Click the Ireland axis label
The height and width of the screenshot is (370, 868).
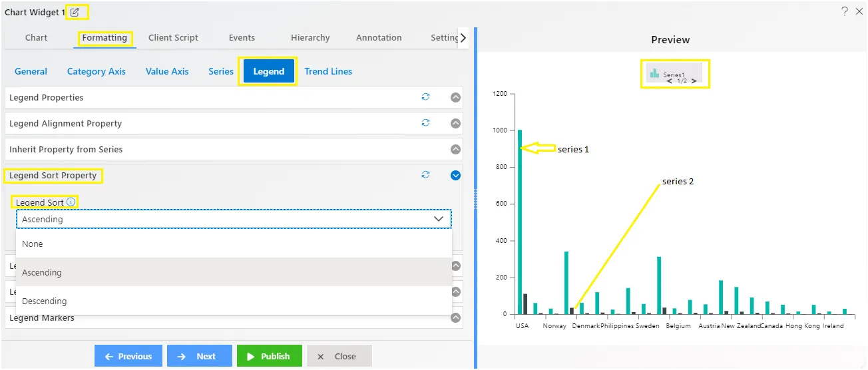click(x=833, y=326)
